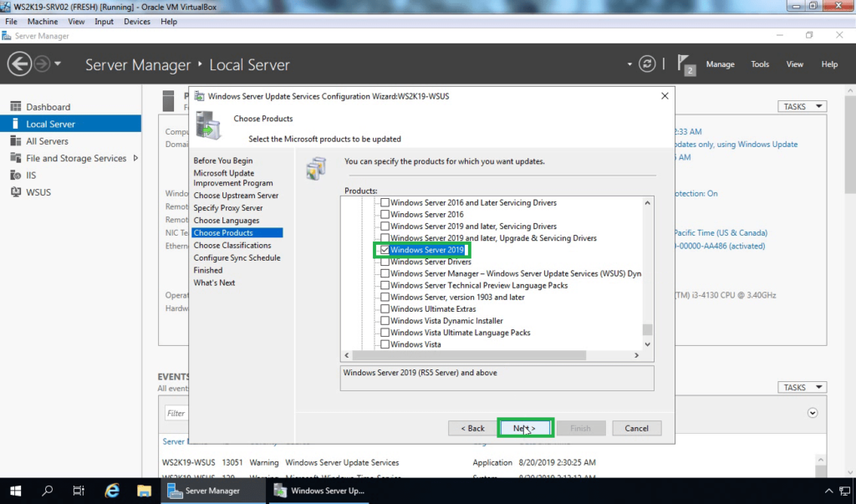Open the navigation history dropdown arrow
The width and height of the screenshot is (856, 504).
58,64
